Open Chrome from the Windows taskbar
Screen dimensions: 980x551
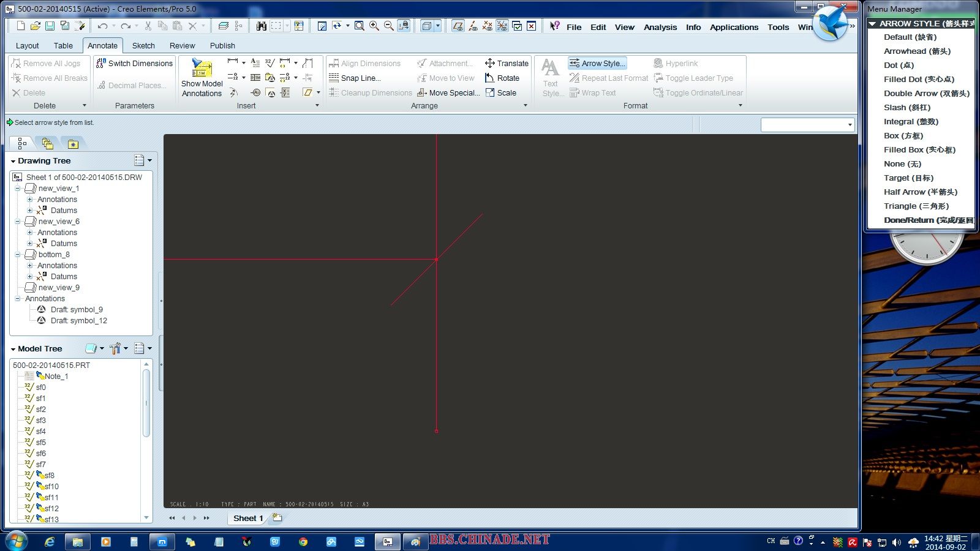303,542
